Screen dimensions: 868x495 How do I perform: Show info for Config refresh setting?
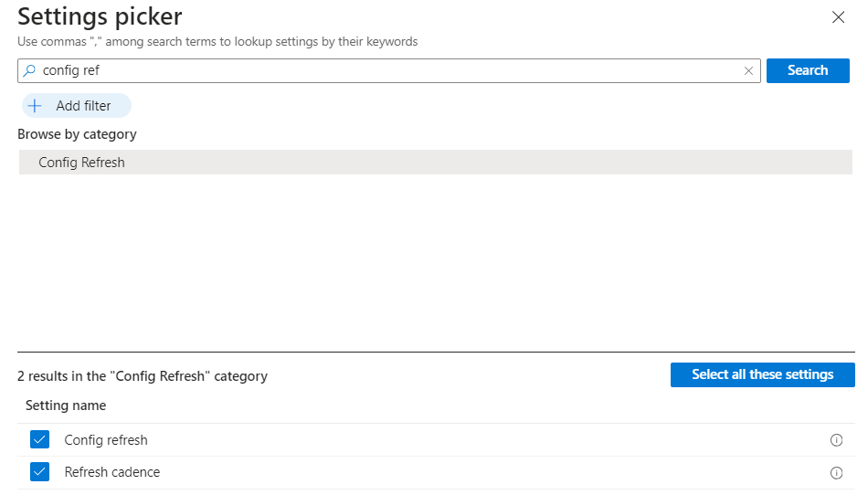835,440
